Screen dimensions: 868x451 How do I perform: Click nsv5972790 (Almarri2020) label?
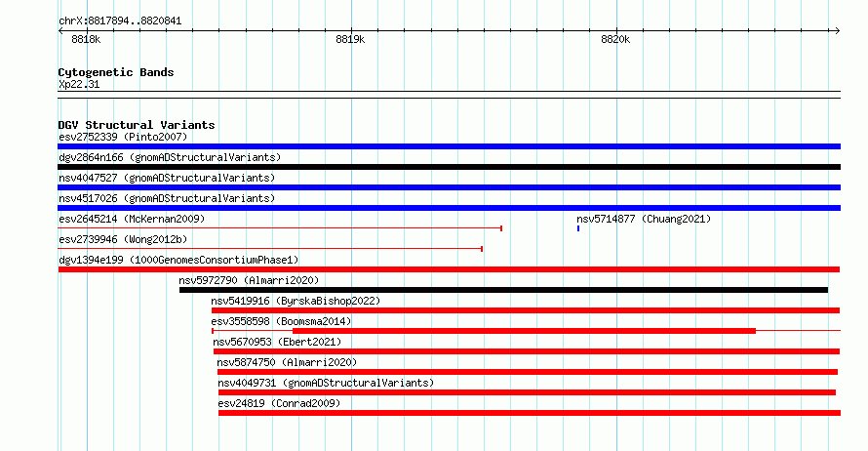249,280
